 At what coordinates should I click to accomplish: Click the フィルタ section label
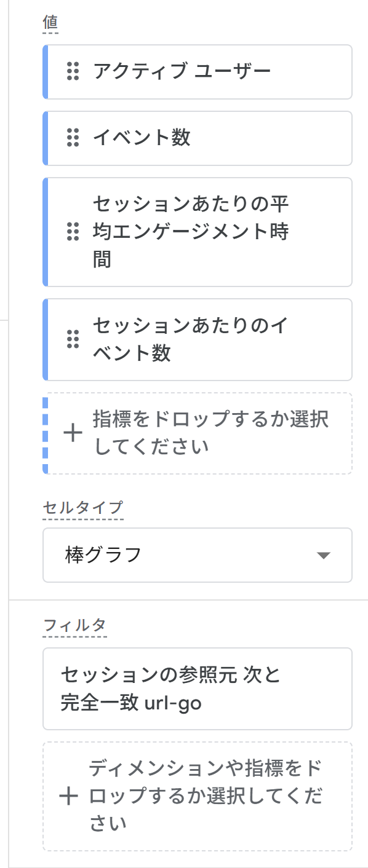[63, 626]
